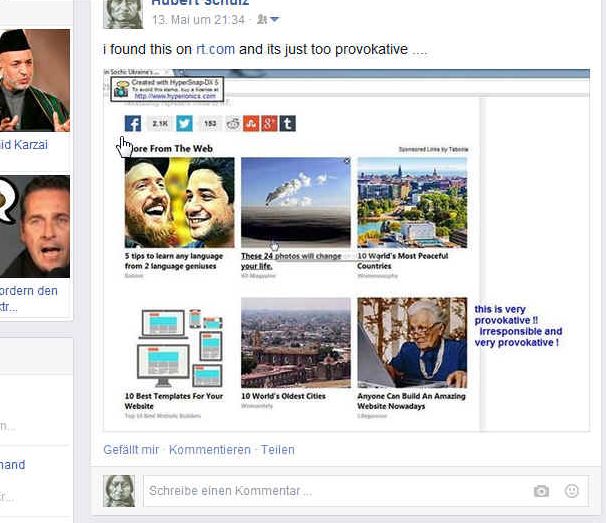606x523 pixels.
Task: Click the hyperionics.com watermark link
Action: point(175,96)
